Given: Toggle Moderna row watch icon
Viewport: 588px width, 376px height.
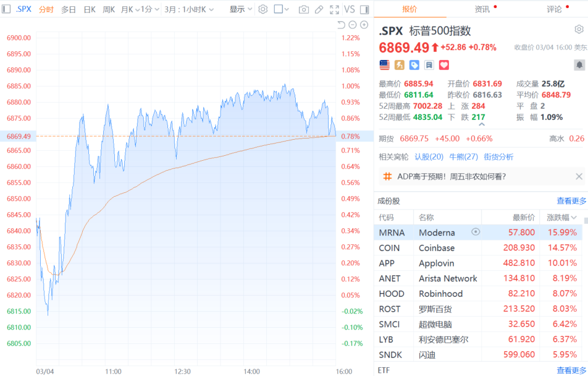Looking at the screenshot, I should [476, 232].
